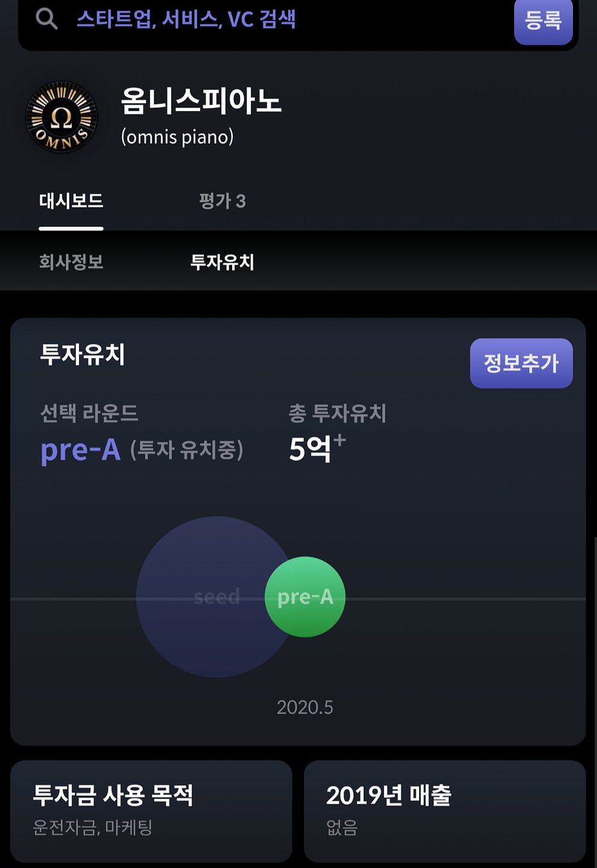Click the pre-A selected round label

(81, 450)
